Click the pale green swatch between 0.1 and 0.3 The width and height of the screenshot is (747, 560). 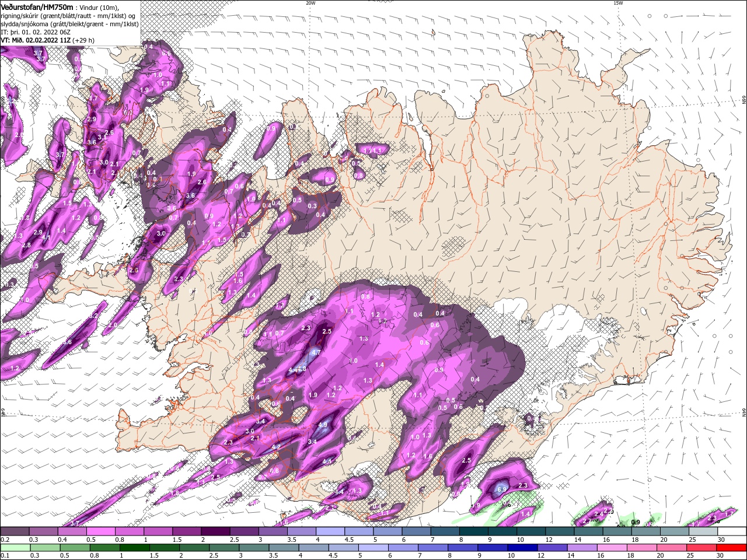(x=15, y=547)
